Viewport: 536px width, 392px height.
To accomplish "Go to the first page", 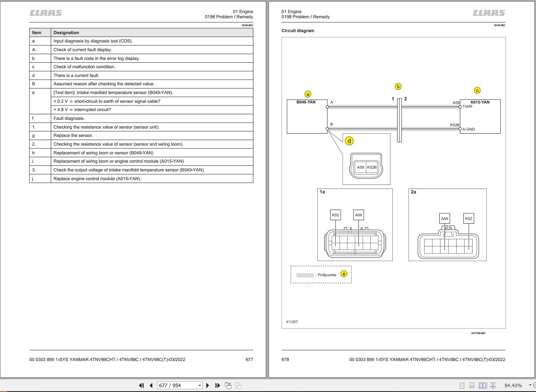I will tap(141, 385).
